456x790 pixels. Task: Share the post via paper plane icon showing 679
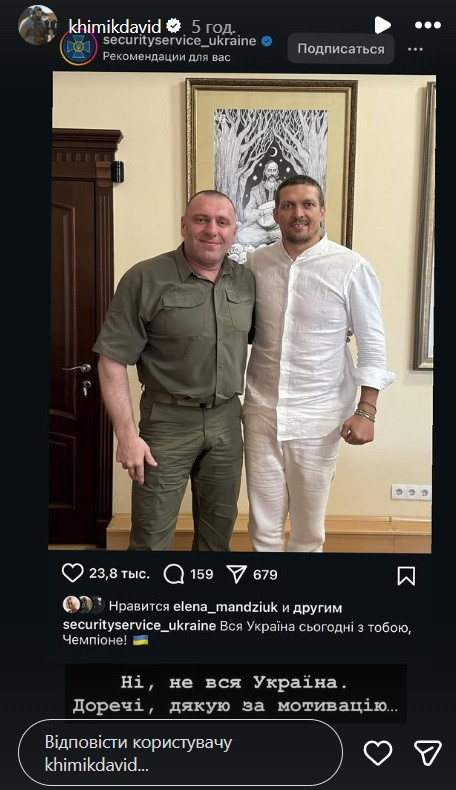tap(237, 574)
